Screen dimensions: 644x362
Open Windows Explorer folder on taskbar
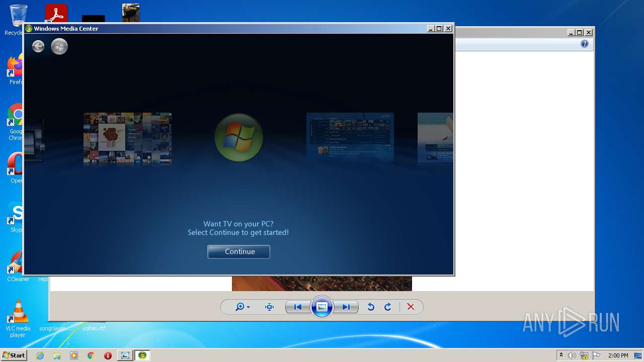tap(57, 355)
